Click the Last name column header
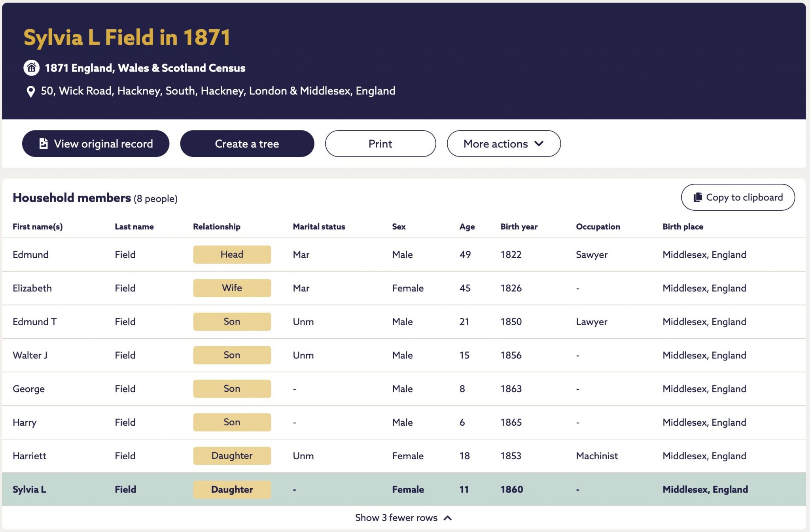Viewport: 810px width, 532px height. (134, 226)
